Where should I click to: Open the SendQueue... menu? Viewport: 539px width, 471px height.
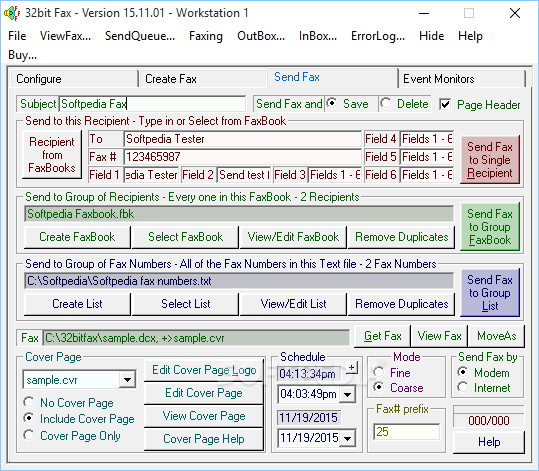point(140,36)
